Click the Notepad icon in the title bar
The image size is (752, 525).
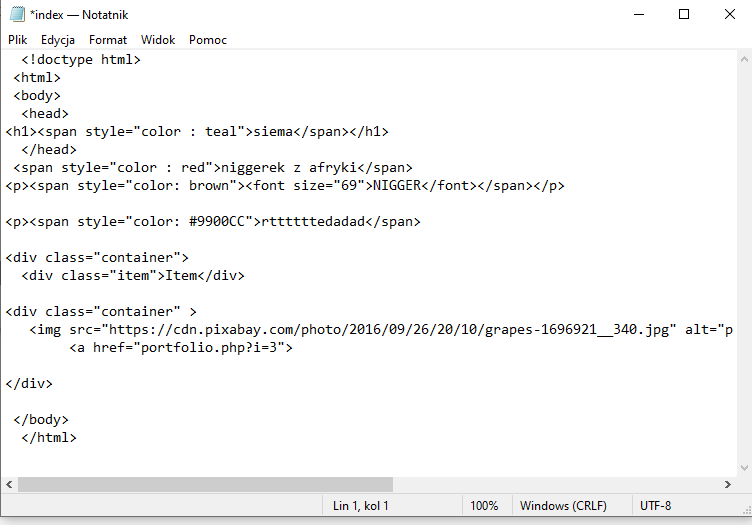pyautogui.click(x=17, y=14)
